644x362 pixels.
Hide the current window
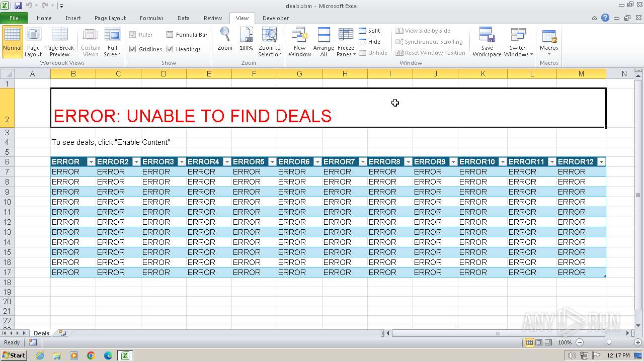coord(369,42)
